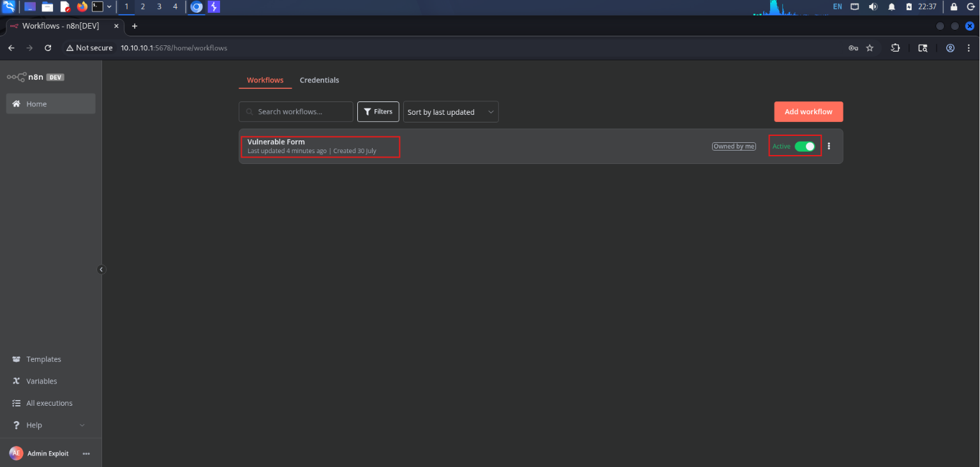This screenshot has width=980, height=467.
Task: Launch Firefox from the top panel
Action: (82, 7)
